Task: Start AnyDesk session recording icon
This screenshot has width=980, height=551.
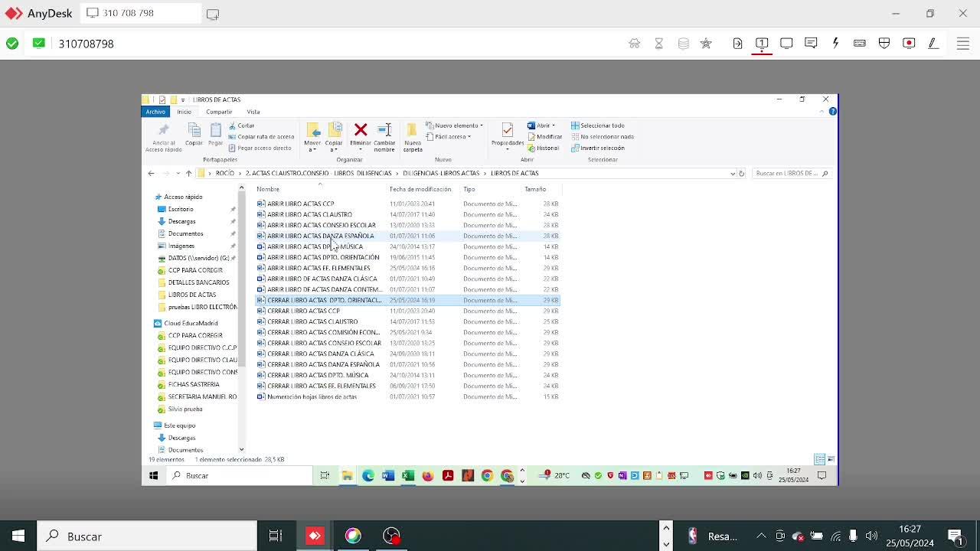Action: (x=909, y=44)
